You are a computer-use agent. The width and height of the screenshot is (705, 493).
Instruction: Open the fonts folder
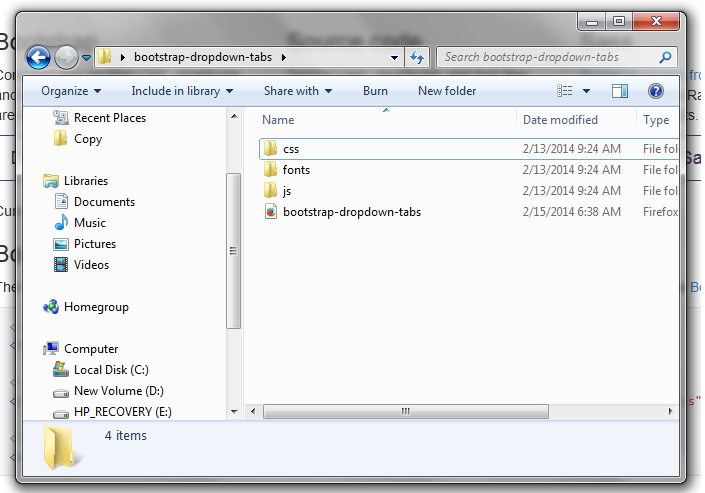tap(296, 170)
